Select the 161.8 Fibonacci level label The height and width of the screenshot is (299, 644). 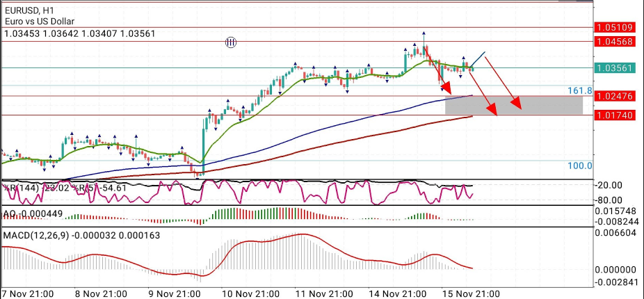click(x=579, y=90)
